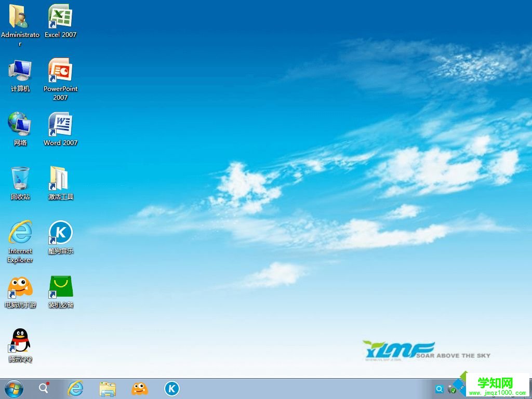Launch Internet Explorer from the taskbar
Viewport: 532px width, 399px height.
point(75,389)
